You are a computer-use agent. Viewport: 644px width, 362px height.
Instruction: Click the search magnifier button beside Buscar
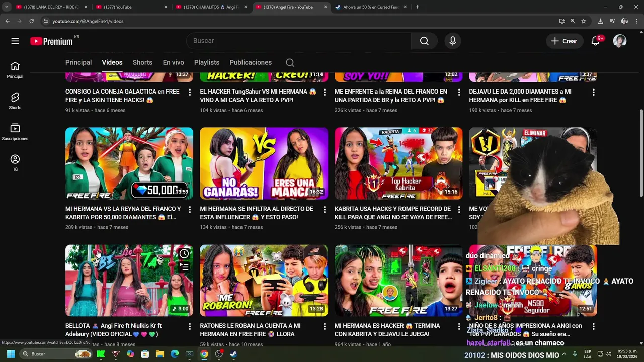[x=424, y=41]
